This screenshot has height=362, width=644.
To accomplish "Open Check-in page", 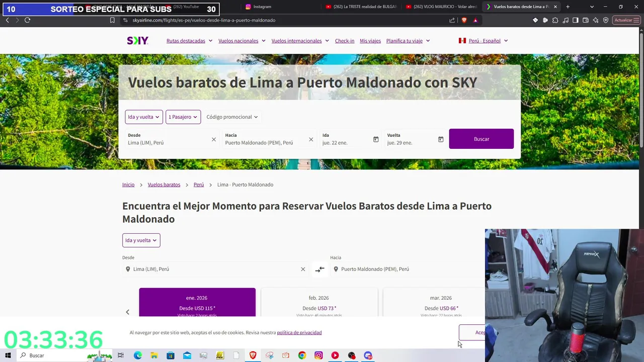I will 345,41.
